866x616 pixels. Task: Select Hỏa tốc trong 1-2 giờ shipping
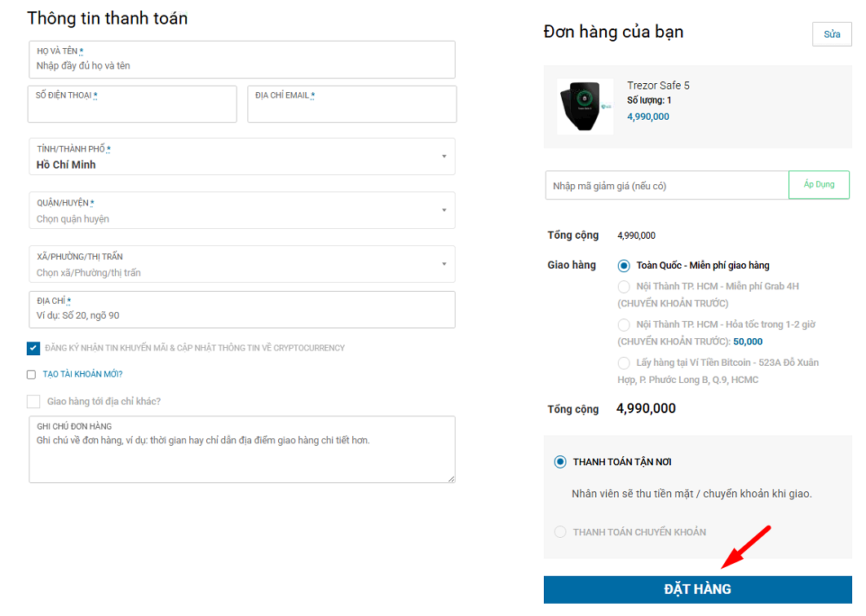pyautogui.click(x=624, y=324)
